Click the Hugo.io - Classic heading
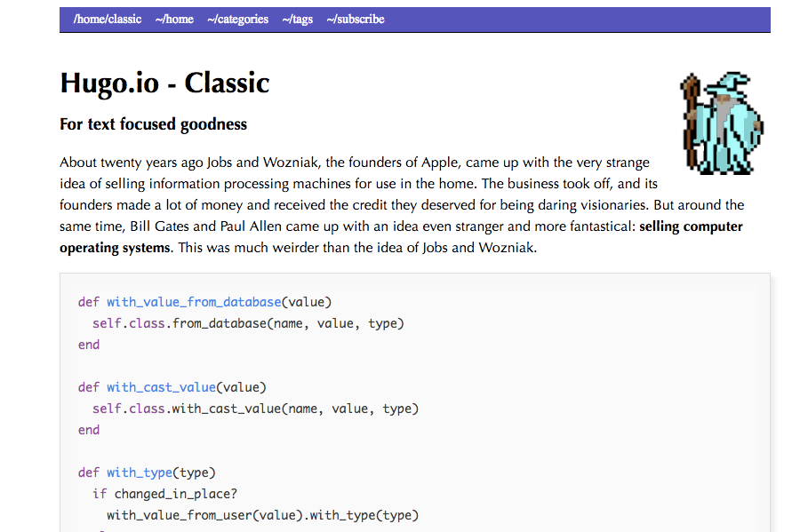Image resolution: width=800 pixels, height=532 pixels. pyautogui.click(x=164, y=83)
